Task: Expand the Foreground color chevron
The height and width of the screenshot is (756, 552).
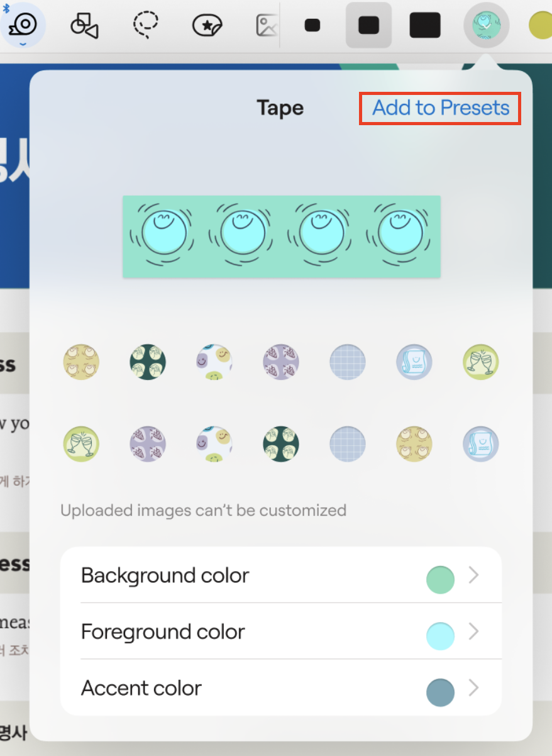Action: [x=474, y=631]
